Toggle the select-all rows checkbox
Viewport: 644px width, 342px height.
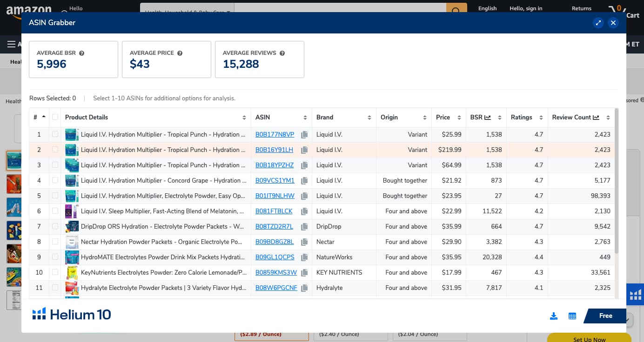[x=55, y=117]
